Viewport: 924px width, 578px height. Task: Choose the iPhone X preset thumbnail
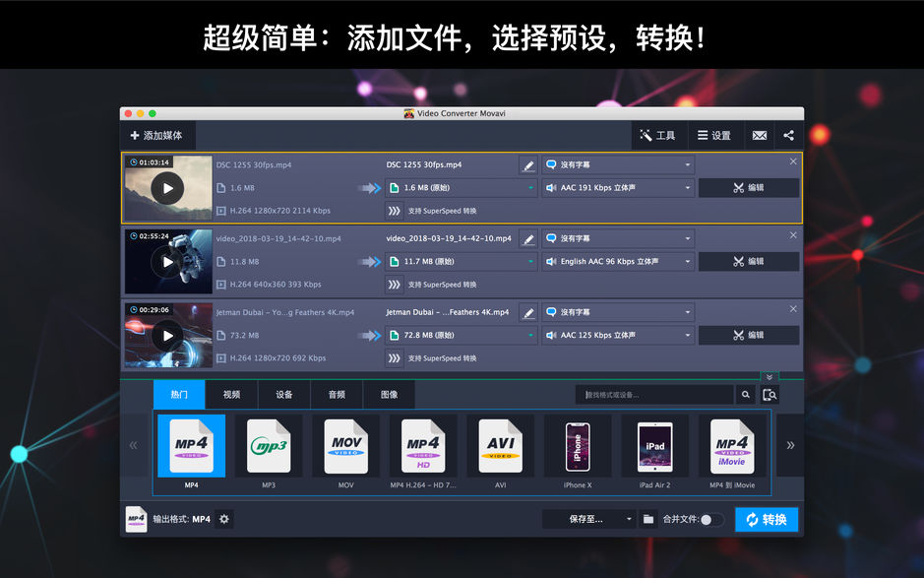tap(579, 446)
